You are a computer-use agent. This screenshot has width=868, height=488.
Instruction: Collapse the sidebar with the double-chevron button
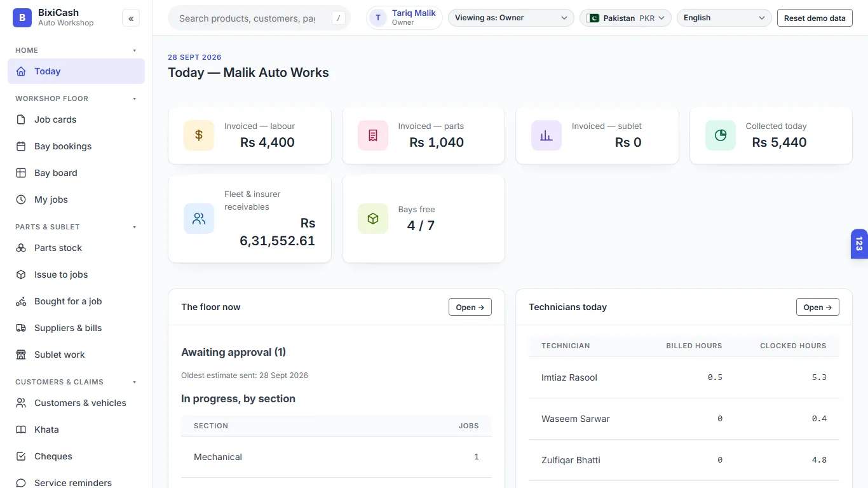(x=131, y=18)
